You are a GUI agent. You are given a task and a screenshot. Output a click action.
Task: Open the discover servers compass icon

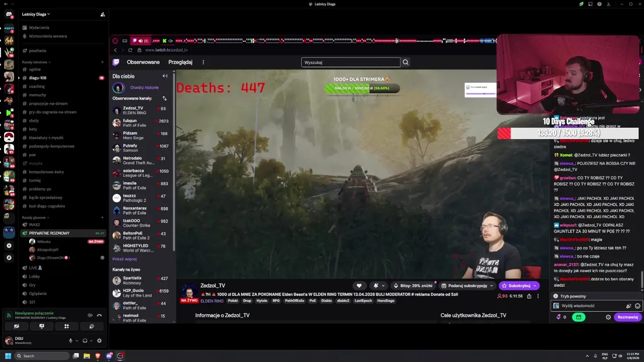(x=9, y=257)
